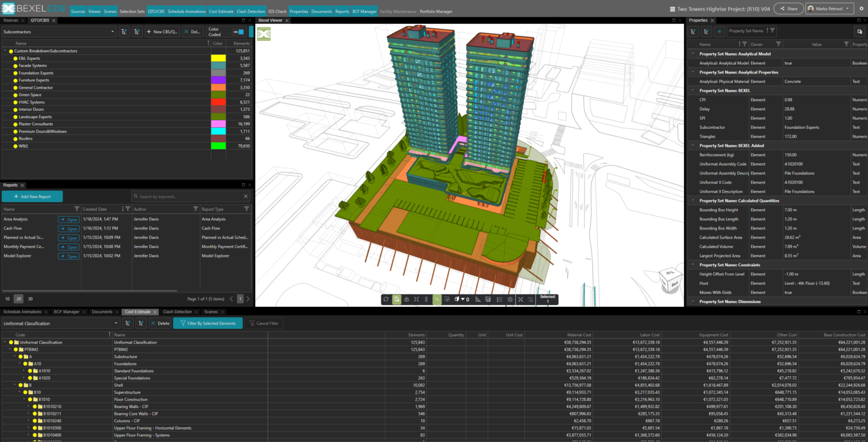Image resolution: width=868 pixels, height=442 pixels.
Task: Click the screenshot capture icon in the viewer toolbar
Action: tap(488, 299)
